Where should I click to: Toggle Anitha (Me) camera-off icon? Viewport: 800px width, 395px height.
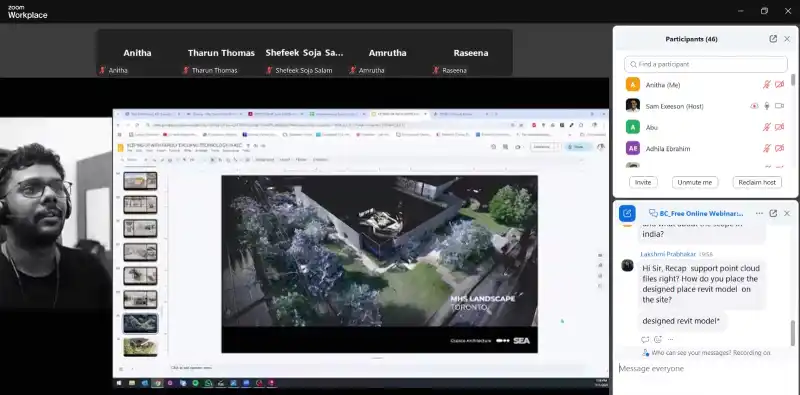point(779,85)
